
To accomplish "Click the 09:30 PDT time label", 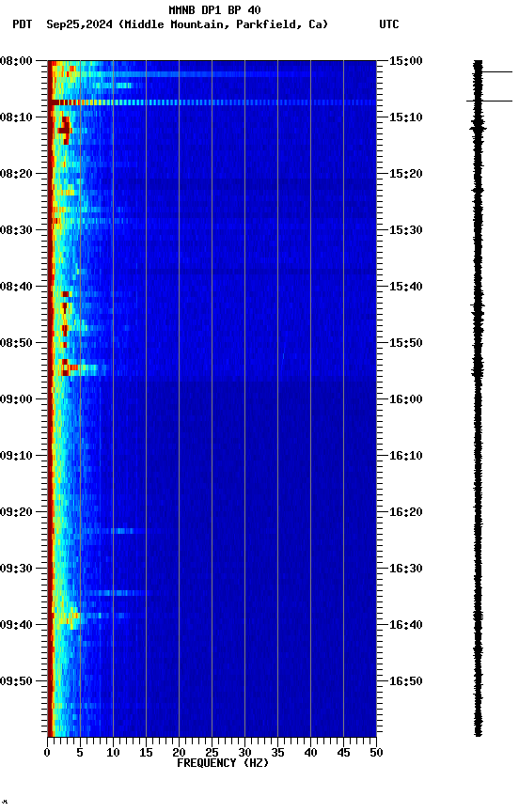I will (x=16, y=569).
